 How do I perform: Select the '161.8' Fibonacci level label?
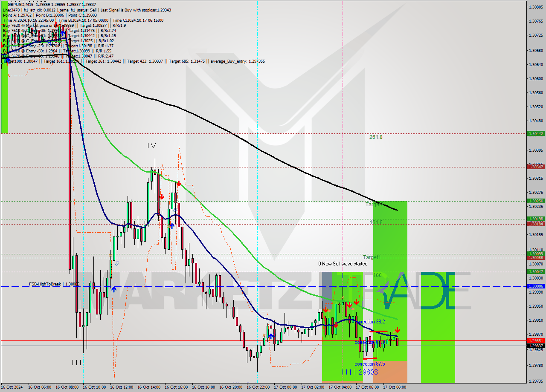376,222
